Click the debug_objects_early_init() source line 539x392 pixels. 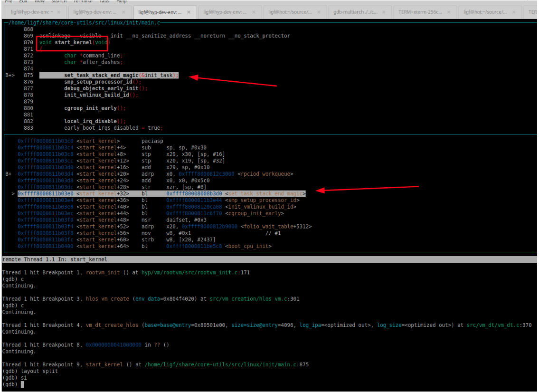105,88
